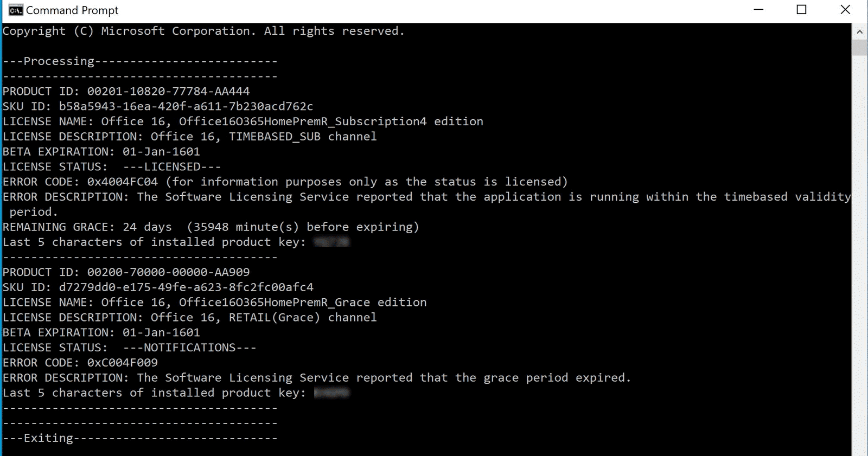Maximize the Command Prompt window
This screenshot has width=868, height=456.
801,10
